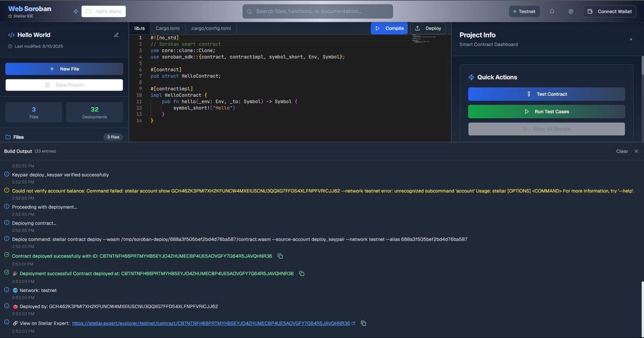Screen dimensions: 644x338
Task: Click info icon beside 'Deployed by' entry
Action: click(6, 306)
